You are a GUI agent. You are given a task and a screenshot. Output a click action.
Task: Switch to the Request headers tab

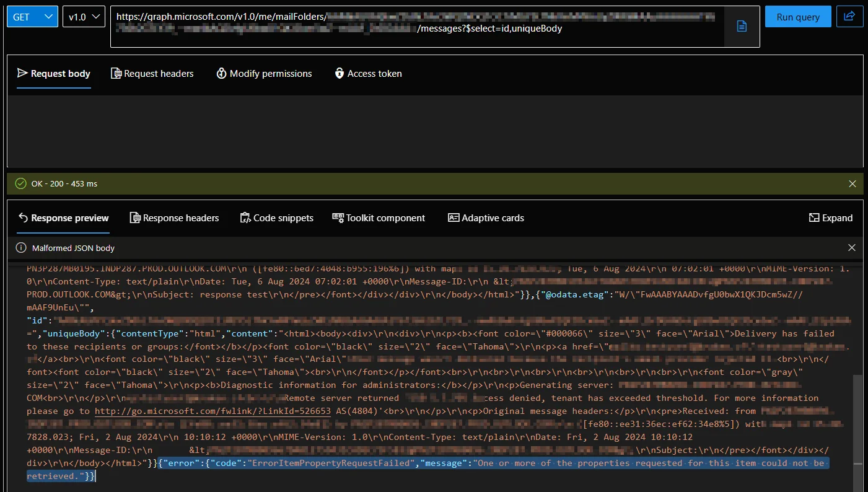pyautogui.click(x=152, y=74)
